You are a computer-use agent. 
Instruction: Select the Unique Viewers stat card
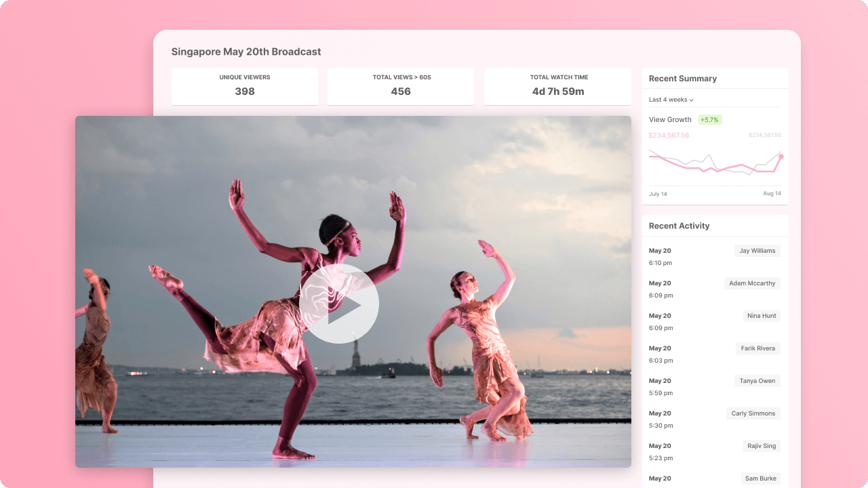tap(245, 86)
